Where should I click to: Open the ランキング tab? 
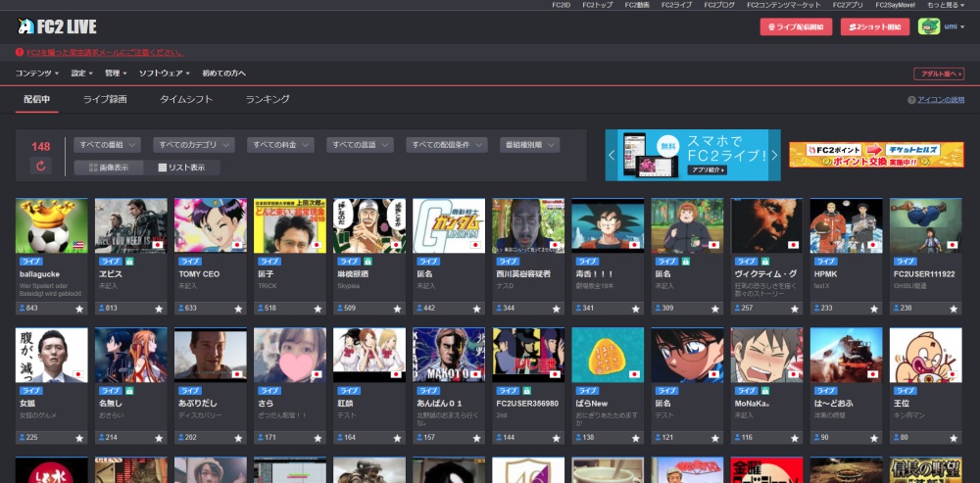click(268, 99)
